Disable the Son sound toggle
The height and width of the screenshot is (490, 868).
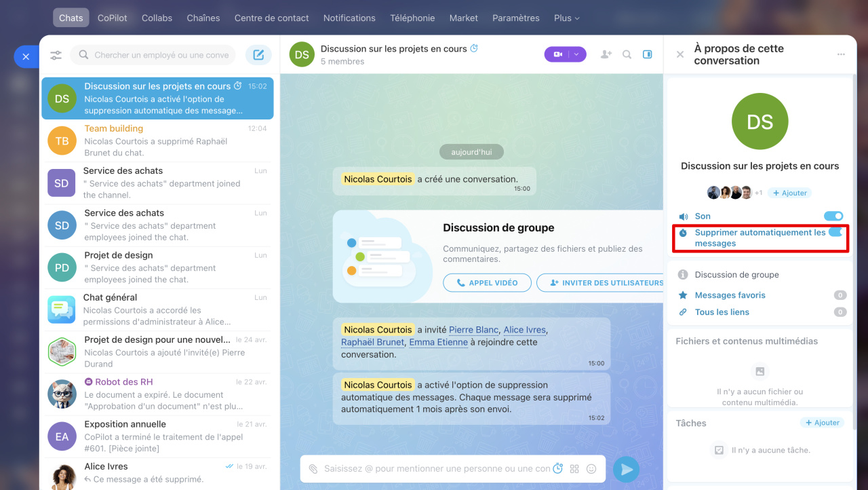tap(833, 216)
